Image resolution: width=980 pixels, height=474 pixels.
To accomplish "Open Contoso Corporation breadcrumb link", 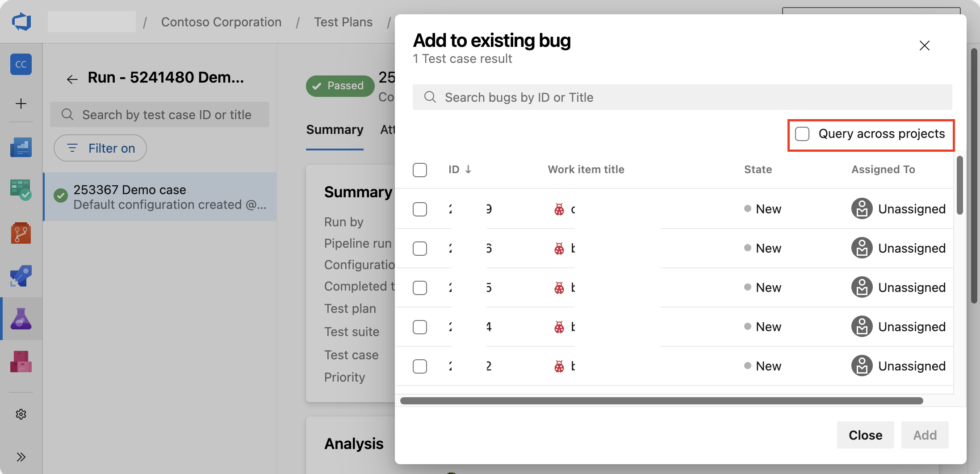I will pyautogui.click(x=221, y=21).
